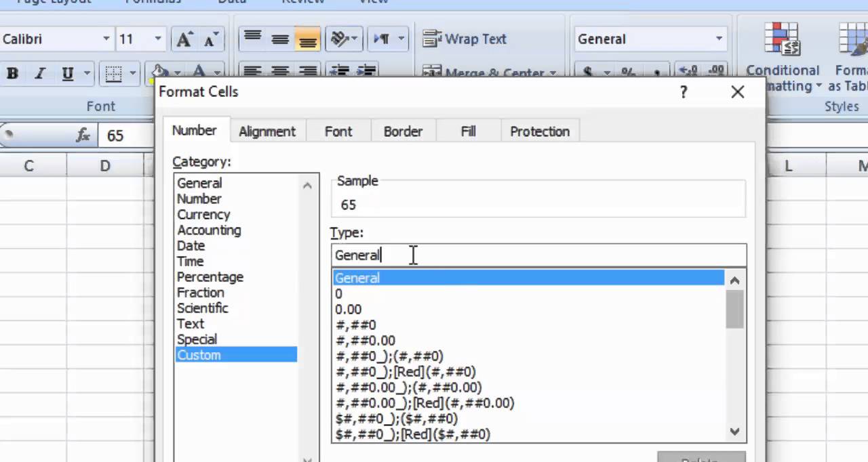
Task: Select General in the Category list
Action: click(x=199, y=183)
